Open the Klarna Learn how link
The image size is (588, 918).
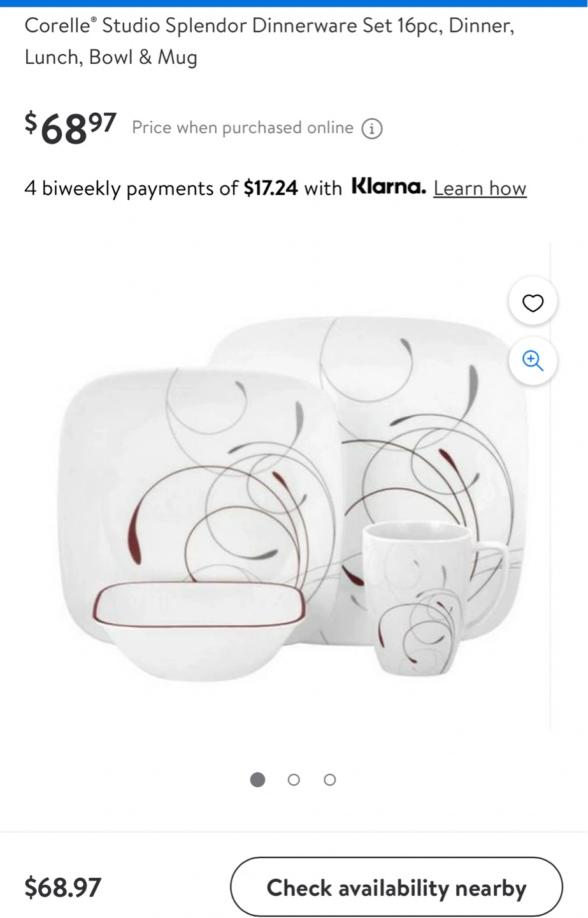480,188
